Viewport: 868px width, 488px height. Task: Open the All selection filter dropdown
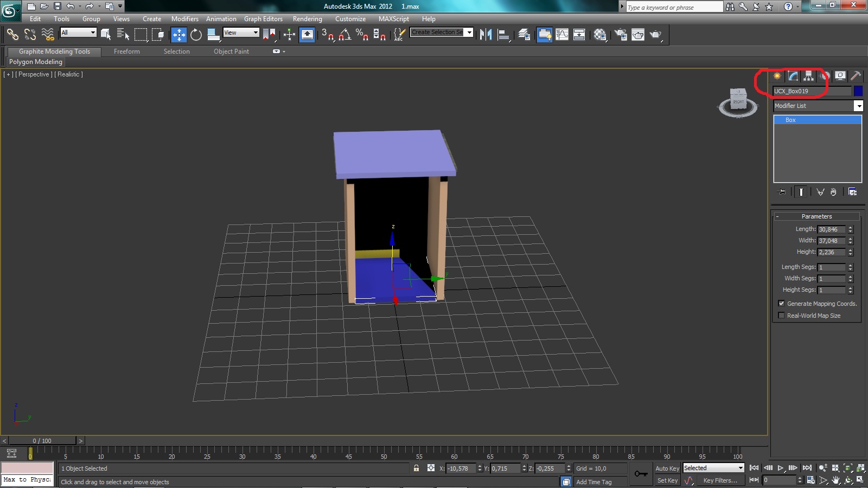point(78,33)
